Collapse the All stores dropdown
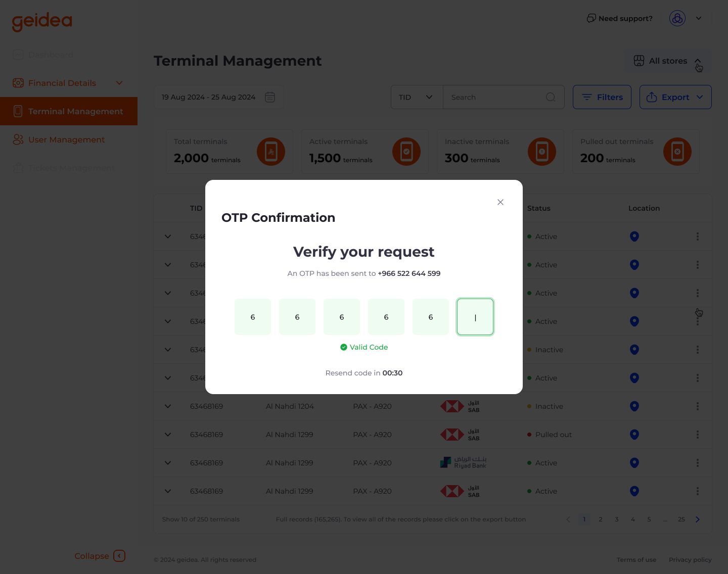The image size is (728, 574). (x=698, y=61)
